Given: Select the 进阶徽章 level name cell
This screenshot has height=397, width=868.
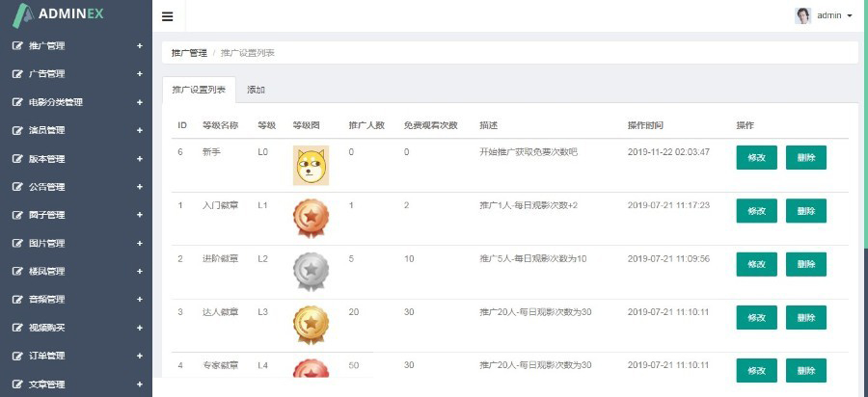Looking at the screenshot, I should [220, 259].
